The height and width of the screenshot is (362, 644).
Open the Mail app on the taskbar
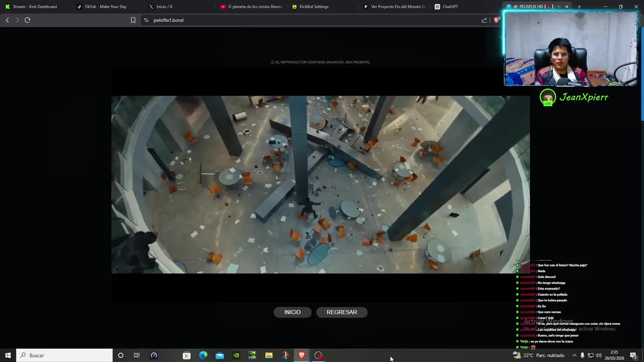[x=220, y=355]
